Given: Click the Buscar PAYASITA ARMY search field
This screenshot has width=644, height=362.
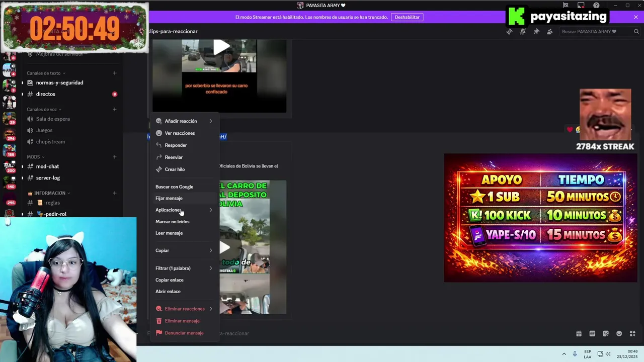Looking at the screenshot, I should coord(599,31).
